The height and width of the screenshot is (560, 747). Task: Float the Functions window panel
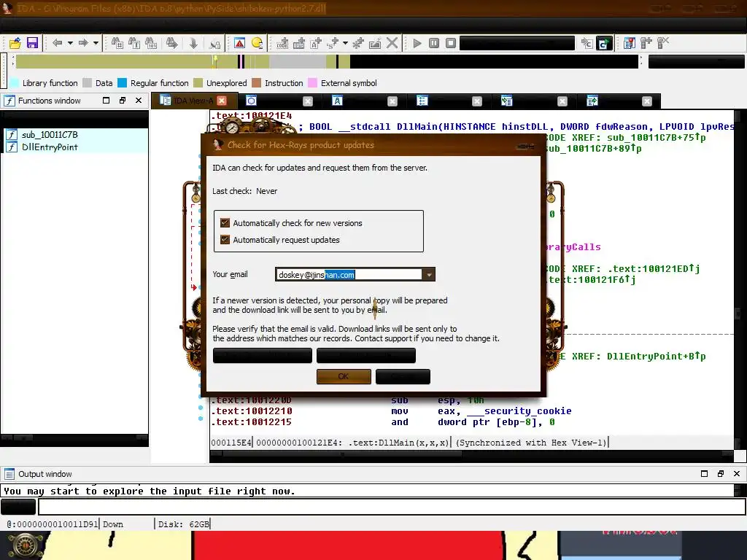123,101
